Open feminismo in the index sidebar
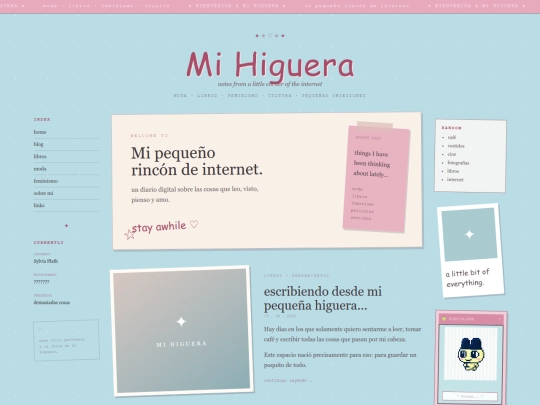 pyautogui.click(x=45, y=181)
